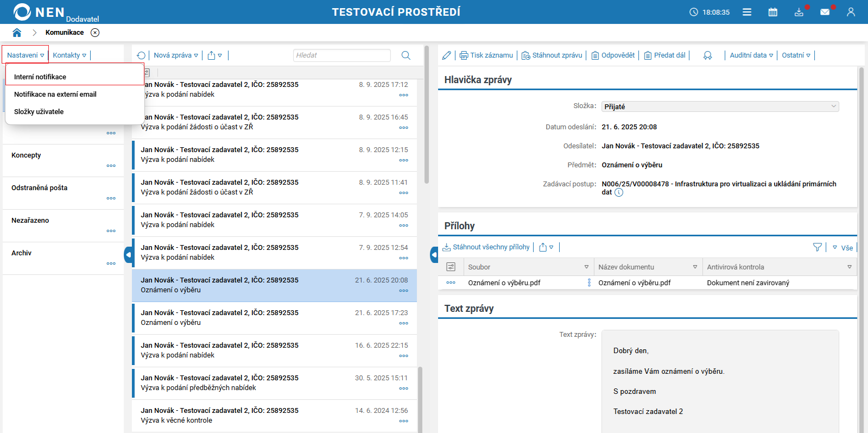Open the Nezařazeno folder
The width and height of the screenshot is (868, 433).
(x=63, y=225)
